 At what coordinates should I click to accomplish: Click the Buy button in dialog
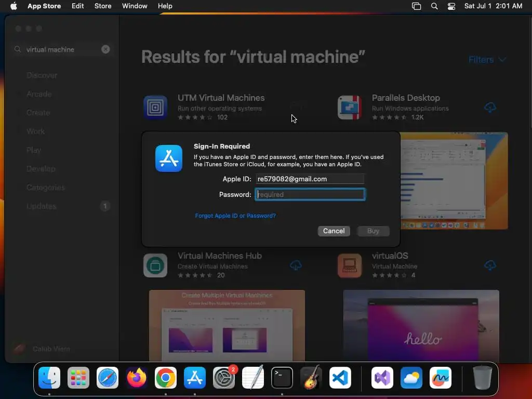click(x=373, y=231)
